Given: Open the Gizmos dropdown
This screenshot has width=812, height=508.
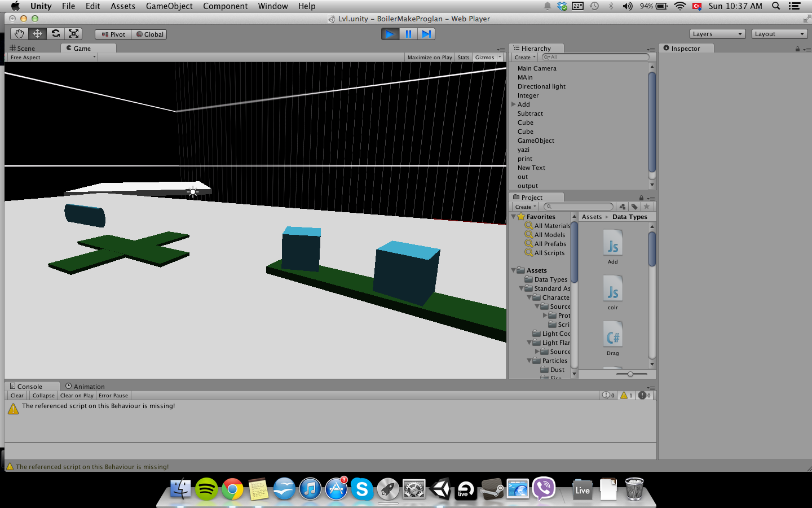Looking at the screenshot, I should pyautogui.click(x=488, y=58).
